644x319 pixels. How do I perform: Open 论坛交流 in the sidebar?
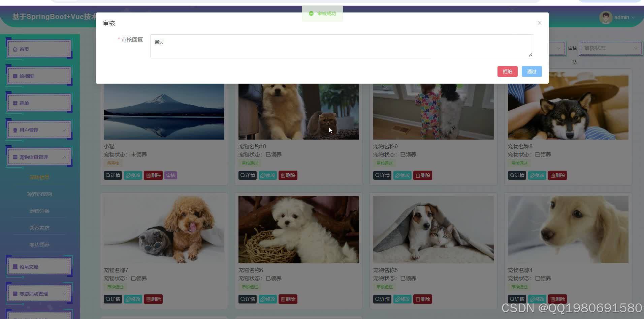click(x=39, y=266)
